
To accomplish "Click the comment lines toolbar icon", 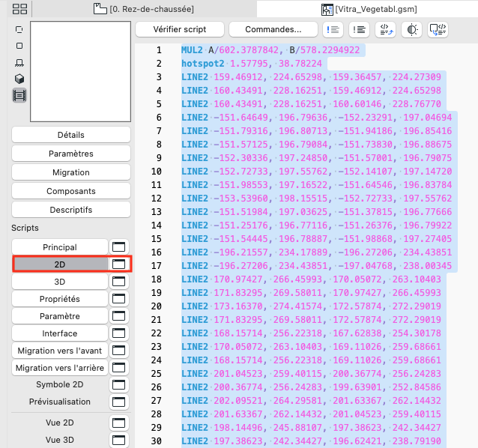I will (333, 29).
